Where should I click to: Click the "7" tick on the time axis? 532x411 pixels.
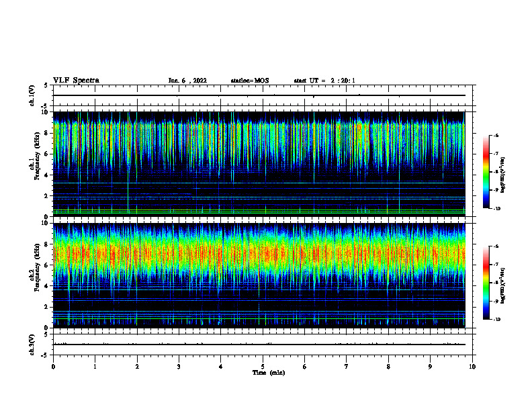347,367
